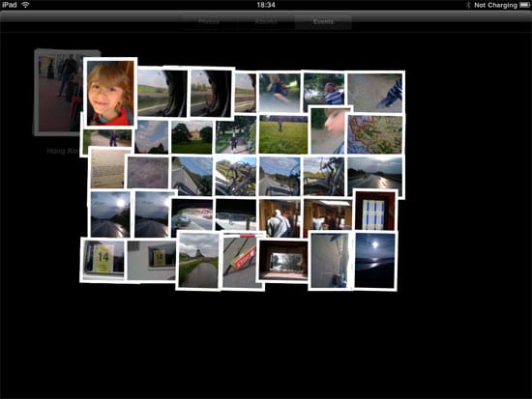Open the paper document text photo
Image resolution: width=532 pixels, height=399 pixels.
[x=108, y=168]
